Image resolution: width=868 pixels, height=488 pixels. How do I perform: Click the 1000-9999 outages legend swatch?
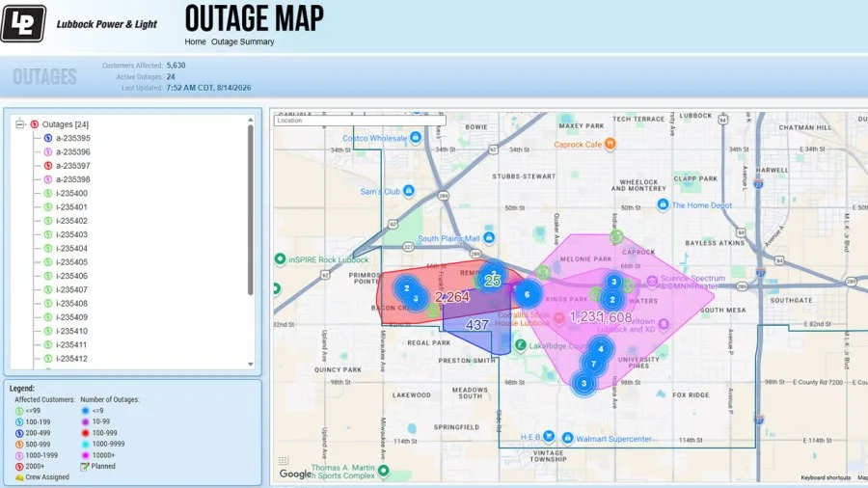(85, 445)
